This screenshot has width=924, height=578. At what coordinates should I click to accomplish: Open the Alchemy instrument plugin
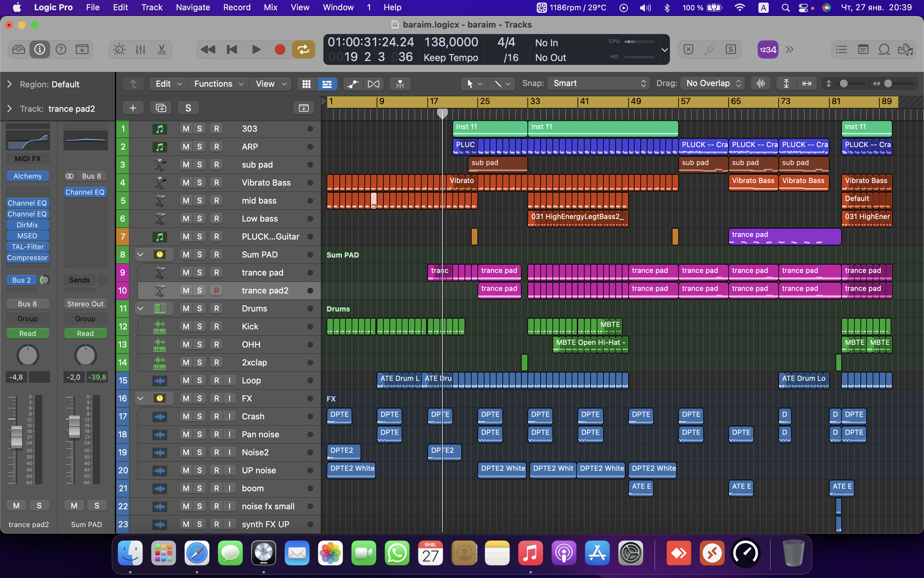tap(28, 176)
